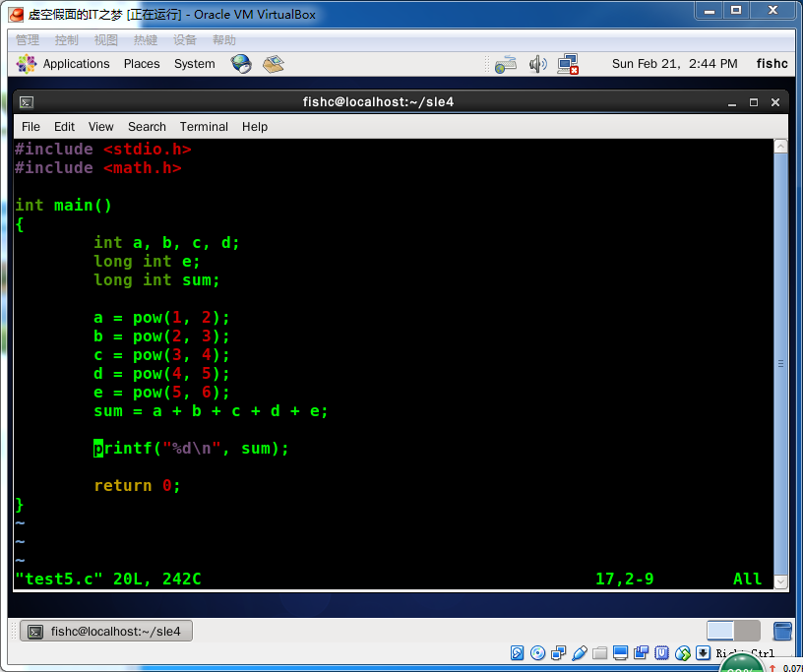Open VirtualBox 设备 menu
This screenshot has width=803, height=672.
point(185,40)
